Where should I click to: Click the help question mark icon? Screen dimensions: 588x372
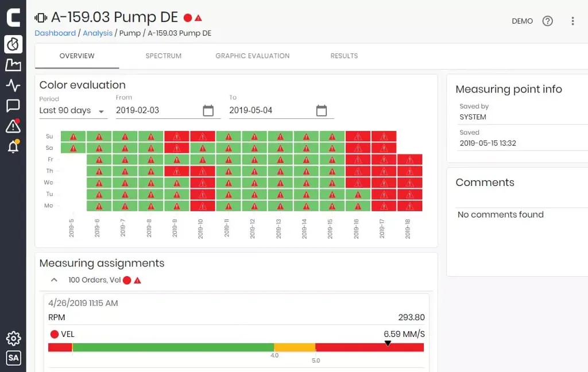pos(548,21)
